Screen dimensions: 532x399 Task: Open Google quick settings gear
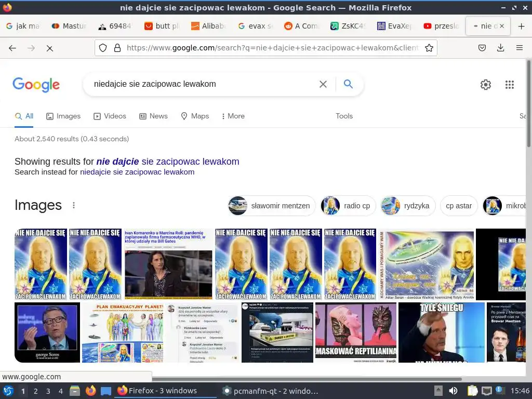point(486,85)
